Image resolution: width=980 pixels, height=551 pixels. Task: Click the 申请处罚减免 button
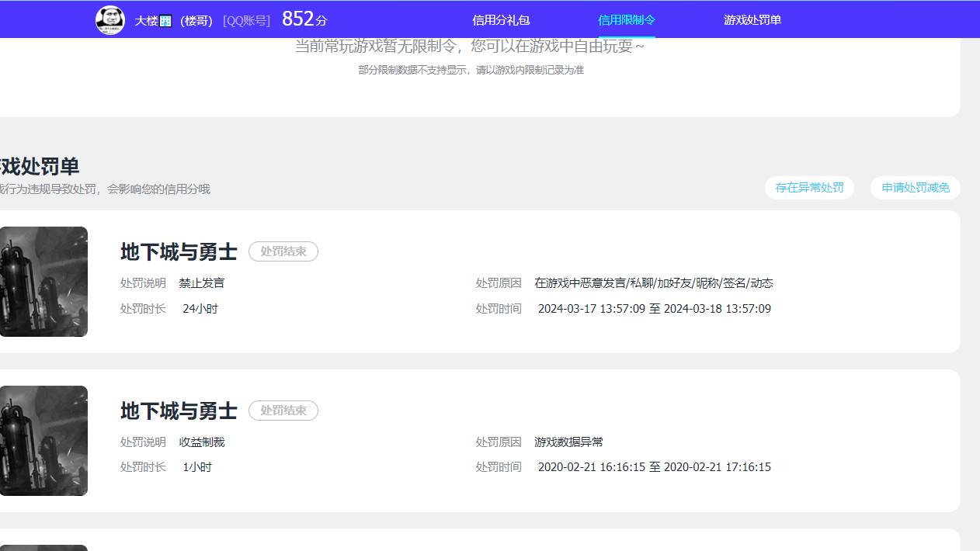(x=916, y=188)
